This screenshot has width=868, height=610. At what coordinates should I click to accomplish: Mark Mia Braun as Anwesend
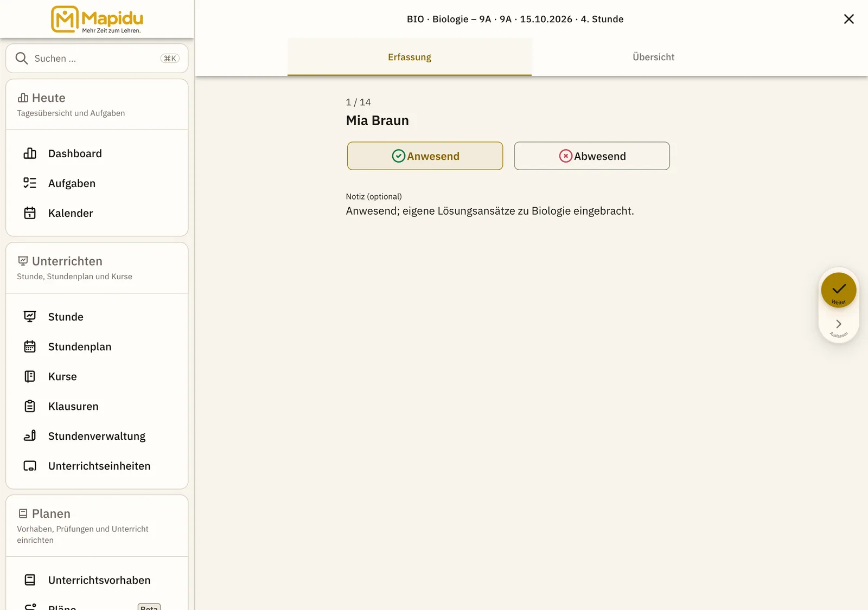(425, 156)
